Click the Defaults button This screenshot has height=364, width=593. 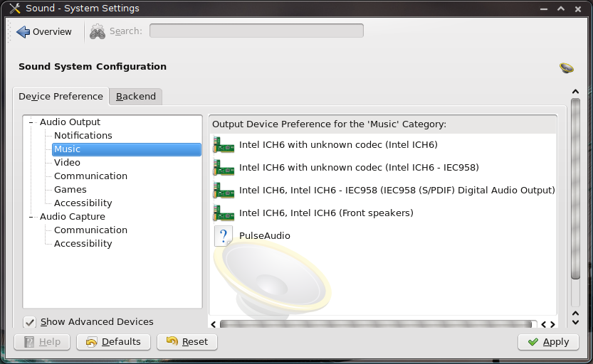pos(113,342)
